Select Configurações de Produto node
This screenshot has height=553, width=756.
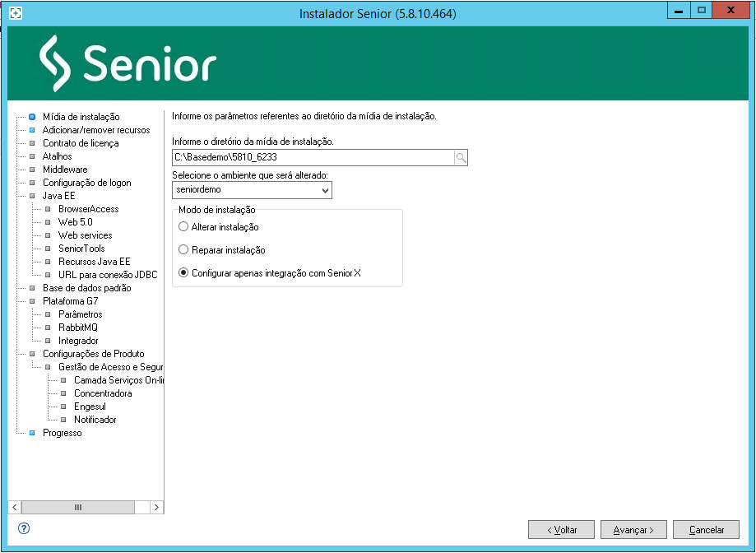pyautogui.click(x=94, y=354)
